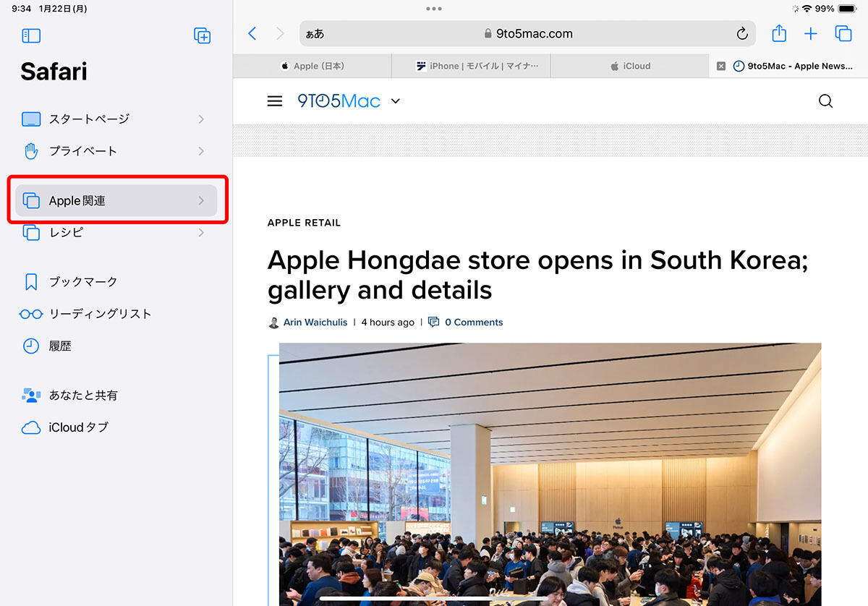Open iCloudタブ in sidebar
The height and width of the screenshot is (606, 868).
pyautogui.click(x=116, y=427)
